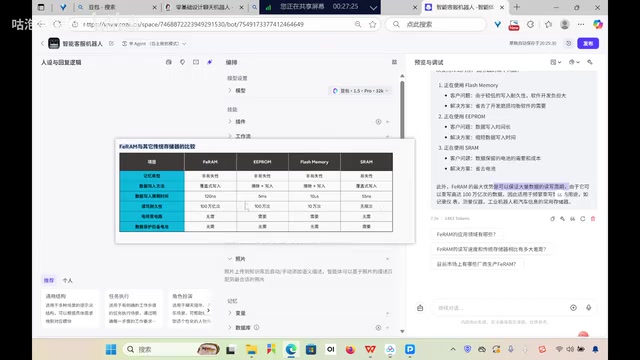The height and width of the screenshot is (360, 640).
Task: Open the version history clock icon
Action: [568, 43]
